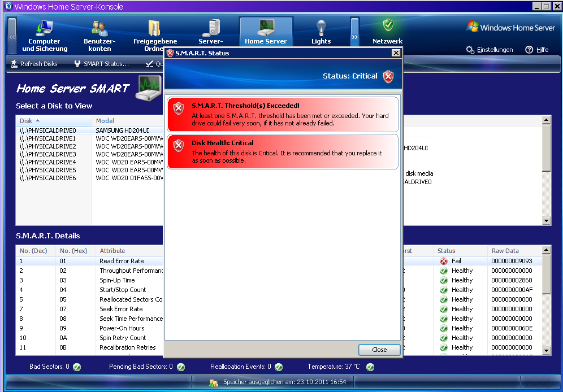Select the Power-On Hours attribute
The image size is (563, 392).
click(122, 328)
